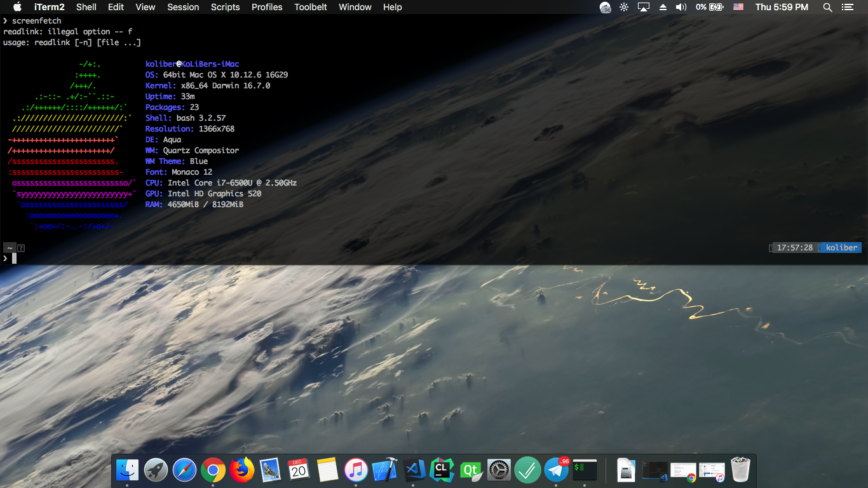Click the "17:57:28" time prompt segment
Viewport: 868px width, 488px height.
795,248
